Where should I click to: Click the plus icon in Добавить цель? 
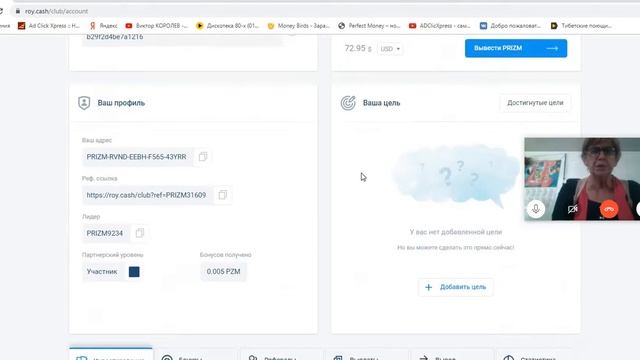(428, 287)
